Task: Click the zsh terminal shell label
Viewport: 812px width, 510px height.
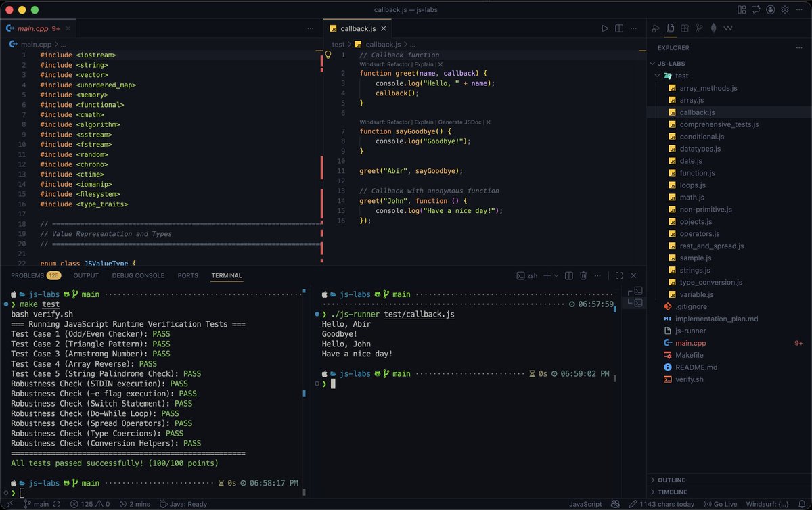Action: [526, 275]
